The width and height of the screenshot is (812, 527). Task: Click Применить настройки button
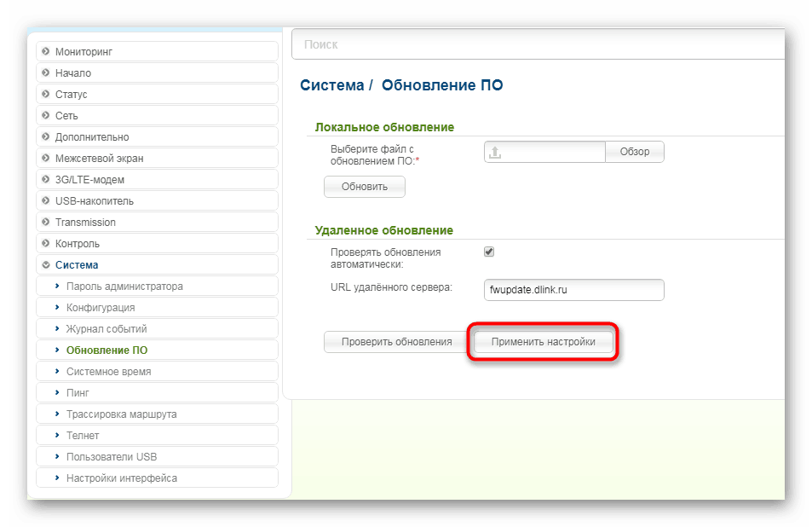pos(544,342)
